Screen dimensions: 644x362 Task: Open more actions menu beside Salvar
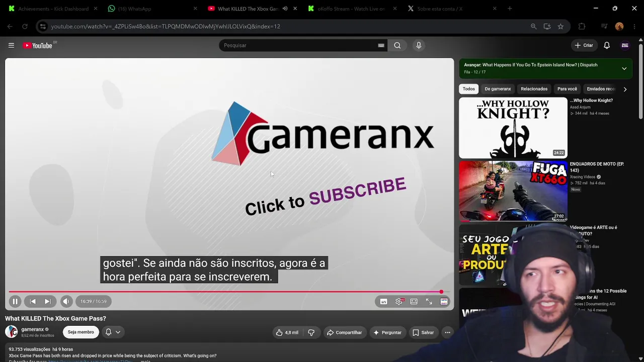[x=447, y=332]
